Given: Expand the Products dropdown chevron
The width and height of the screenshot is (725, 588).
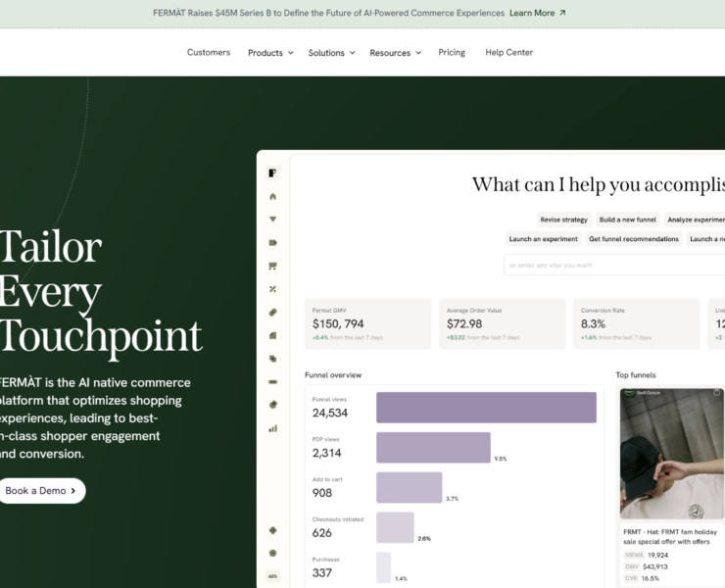Looking at the screenshot, I should pyautogui.click(x=291, y=53).
